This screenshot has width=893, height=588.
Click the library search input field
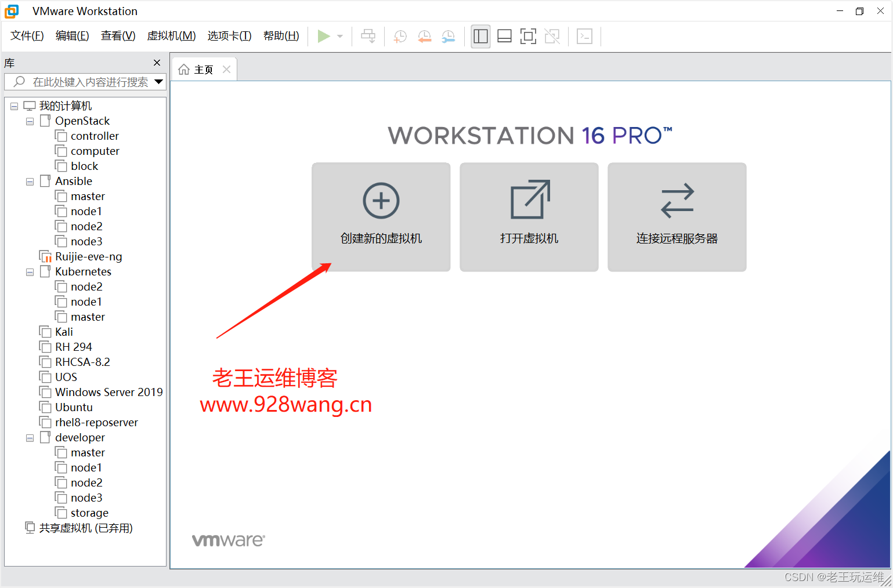85,82
